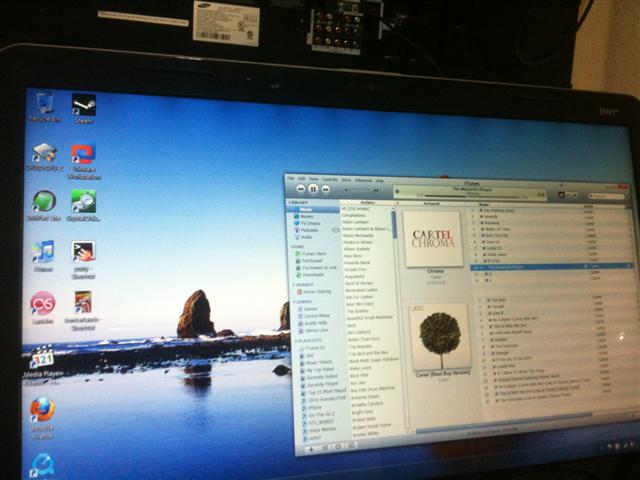Open the Controls menu in iTunes
The image size is (640, 480).
(330, 180)
